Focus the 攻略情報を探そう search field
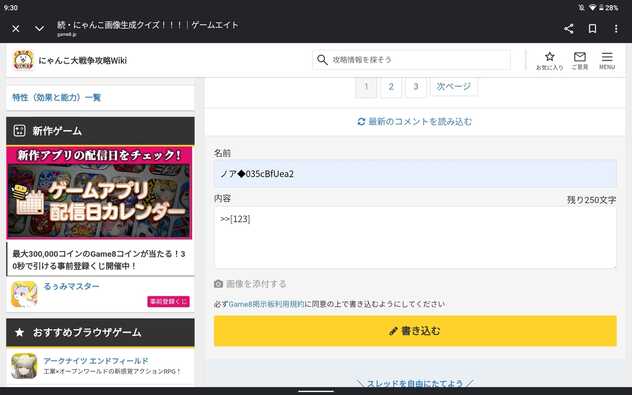 click(x=411, y=60)
